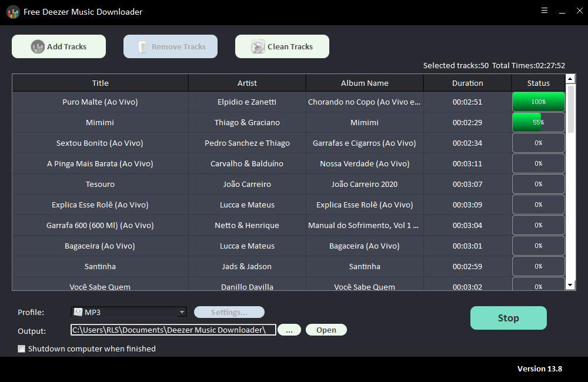Image resolution: width=588 pixels, height=382 pixels.
Task: Click artist 'Danillo Davilla'
Action: point(247,287)
